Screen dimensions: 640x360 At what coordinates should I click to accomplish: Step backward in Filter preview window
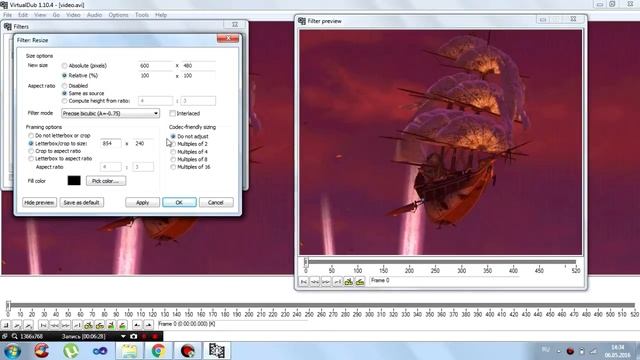coord(315,282)
